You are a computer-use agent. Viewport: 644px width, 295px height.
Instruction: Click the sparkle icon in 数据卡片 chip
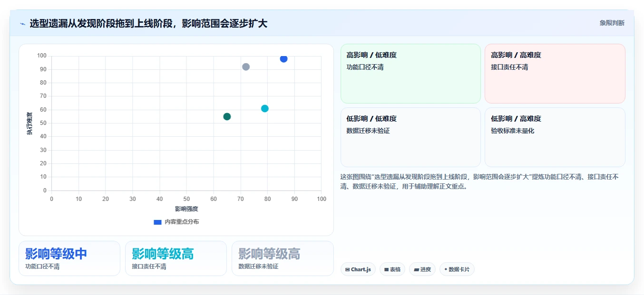[446, 269]
